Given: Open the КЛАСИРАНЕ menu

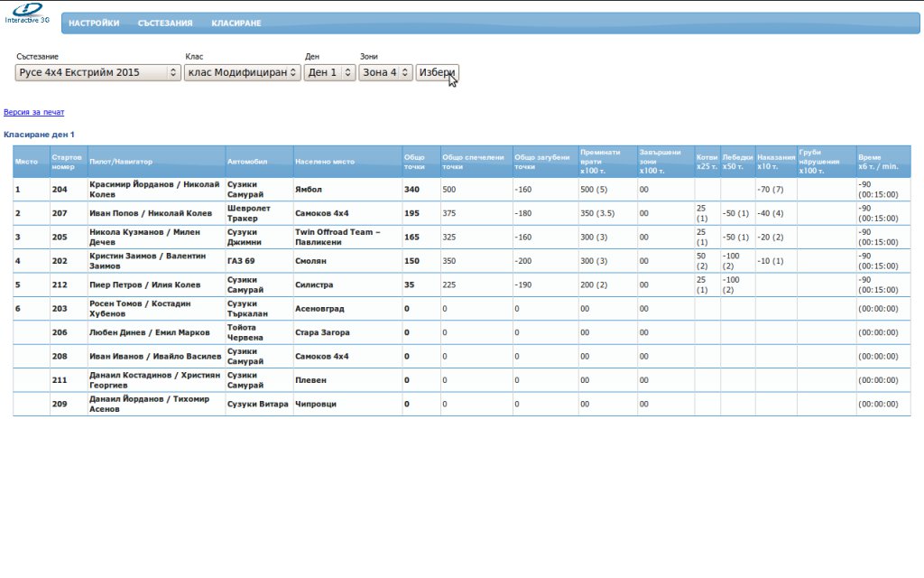Looking at the screenshot, I should (236, 23).
